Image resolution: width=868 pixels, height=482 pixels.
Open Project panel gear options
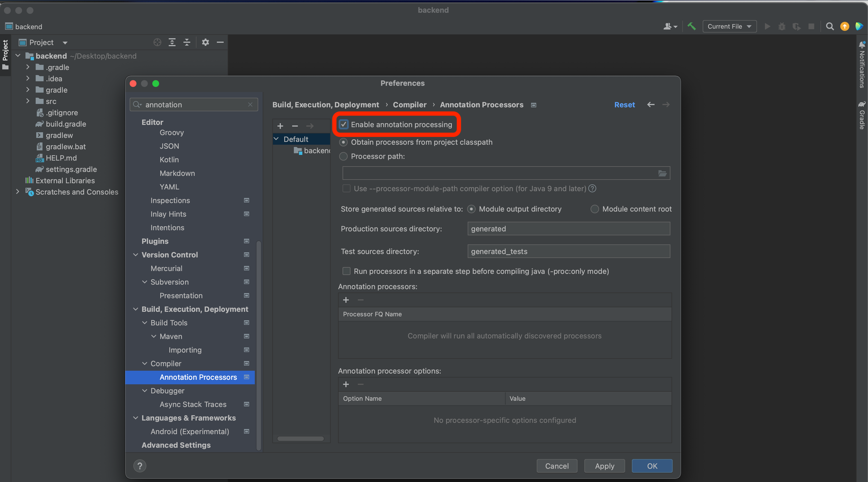[205, 42]
